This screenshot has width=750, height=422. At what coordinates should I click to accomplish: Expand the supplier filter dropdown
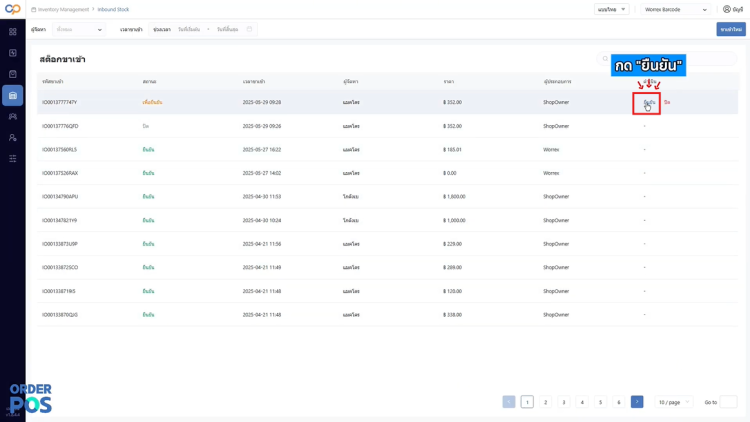pyautogui.click(x=78, y=29)
